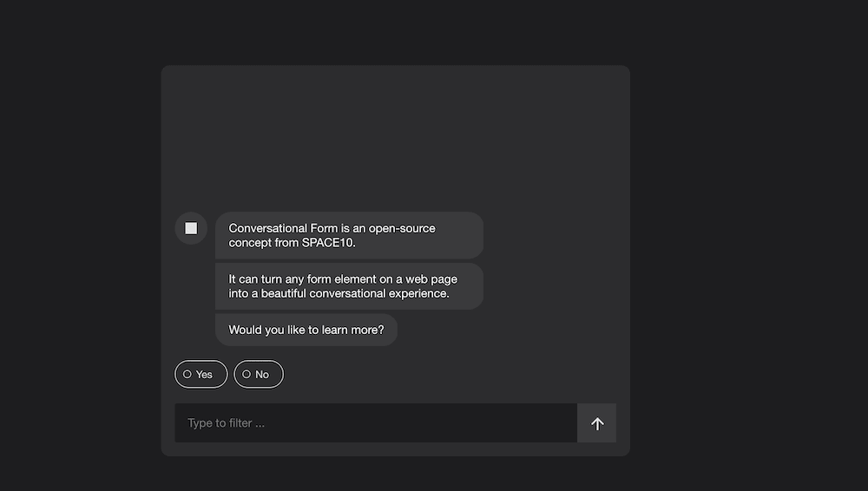Click the "Conversational Form is an open-source" message
Viewport: 868px width, 491px height.
[x=349, y=235]
